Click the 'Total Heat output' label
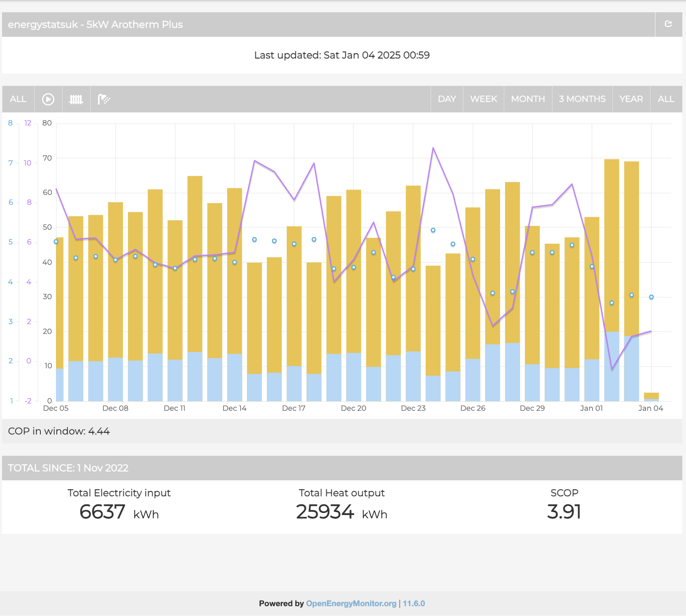Screen dimensions: 686x616 342,493
